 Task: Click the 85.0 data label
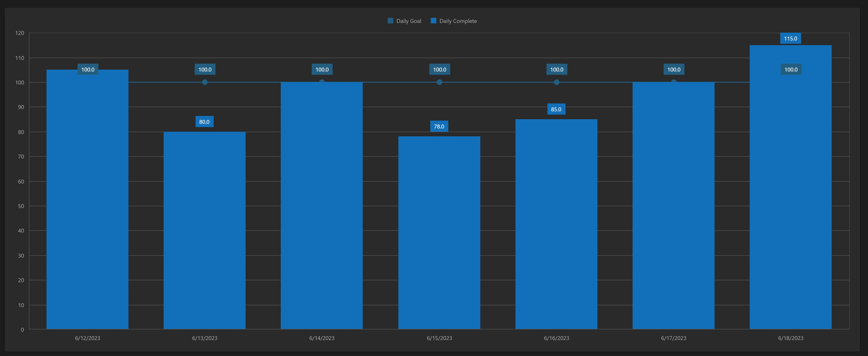click(556, 109)
